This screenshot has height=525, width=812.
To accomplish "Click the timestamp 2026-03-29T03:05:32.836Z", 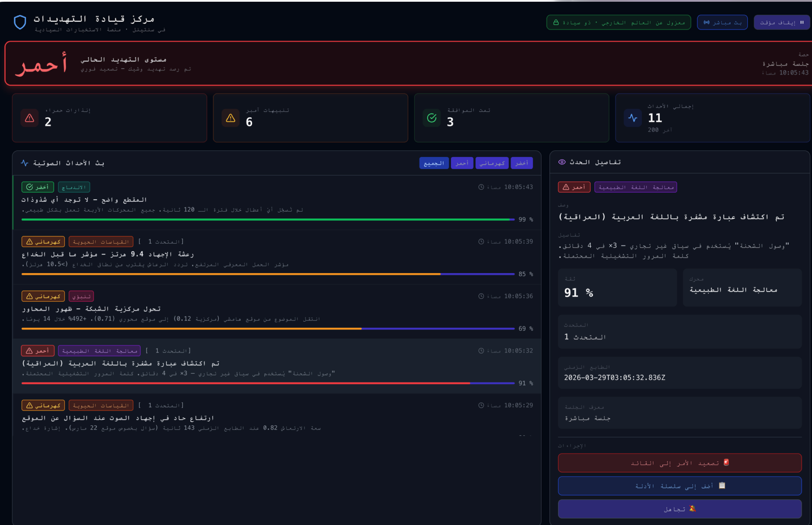I will tap(614, 378).
